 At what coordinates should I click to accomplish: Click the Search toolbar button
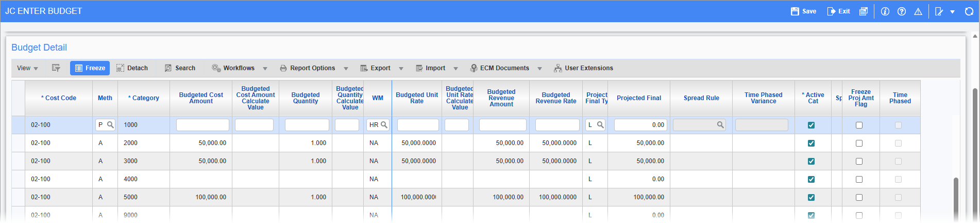pyautogui.click(x=180, y=68)
